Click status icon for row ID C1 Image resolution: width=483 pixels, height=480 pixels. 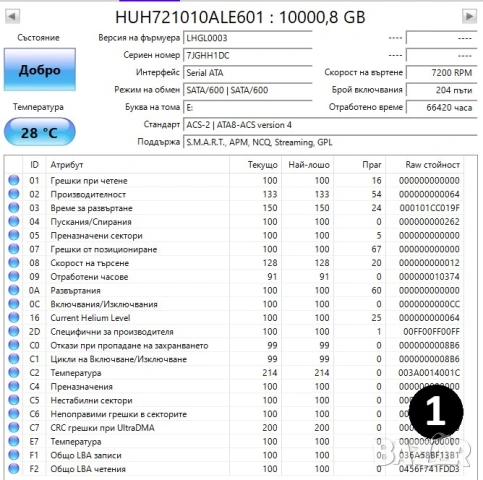click(14, 359)
